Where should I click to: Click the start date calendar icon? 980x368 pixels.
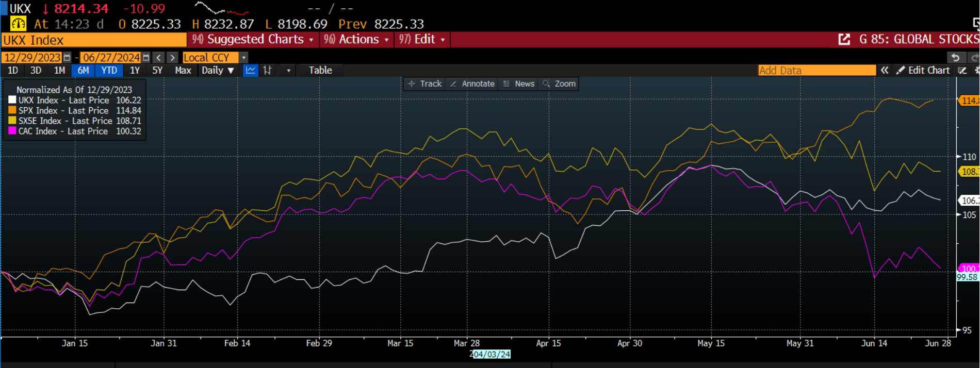coord(67,58)
